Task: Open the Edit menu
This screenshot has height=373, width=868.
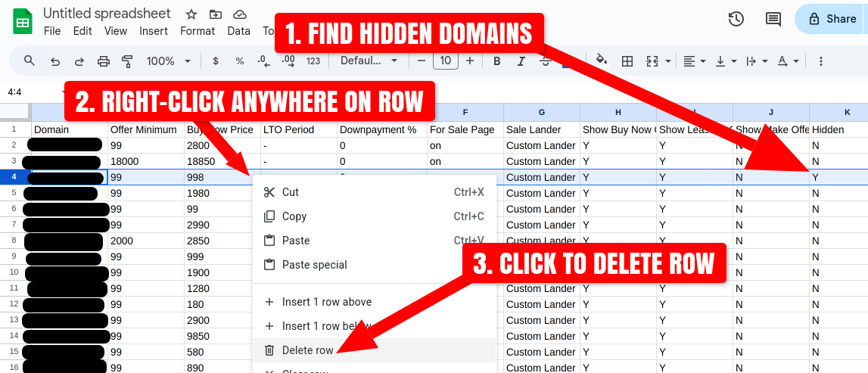Action: pos(82,31)
